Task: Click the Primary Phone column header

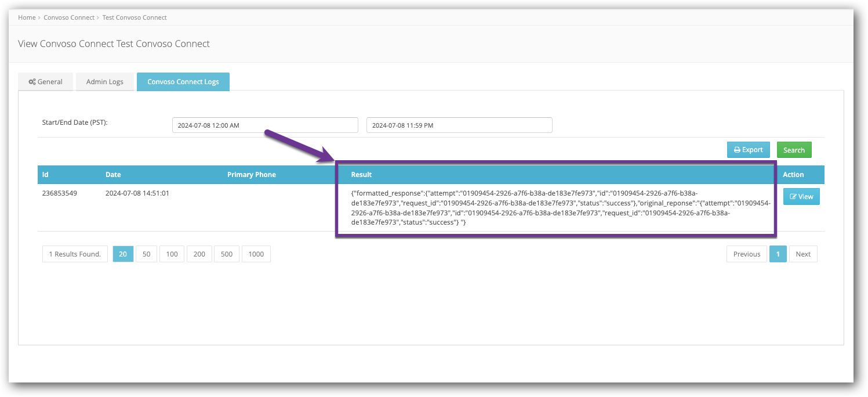Action: [x=252, y=175]
